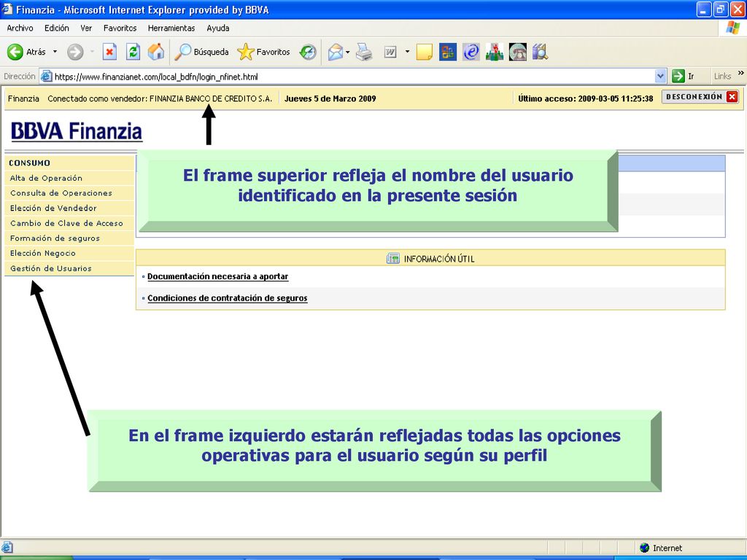The image size is (747, 560).
Task: Open Búsqueda search in toolbar
Action: (201, 52)
